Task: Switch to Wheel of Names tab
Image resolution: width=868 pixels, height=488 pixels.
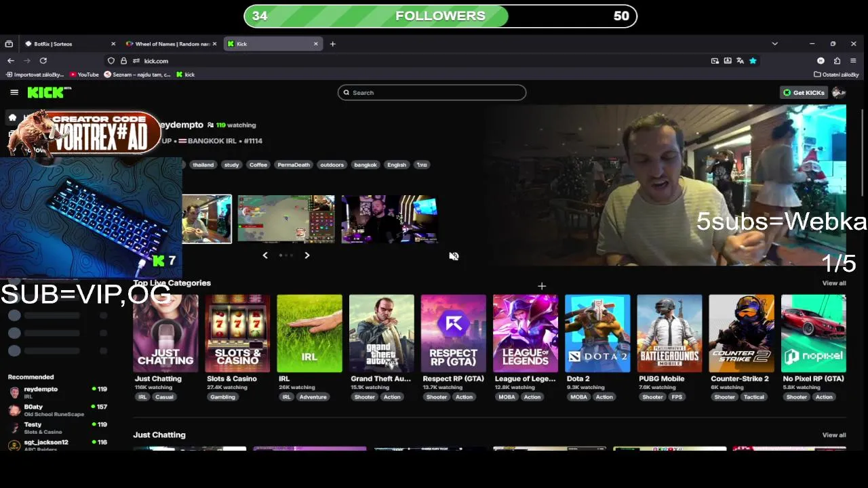Action: (x=172, y=44)
